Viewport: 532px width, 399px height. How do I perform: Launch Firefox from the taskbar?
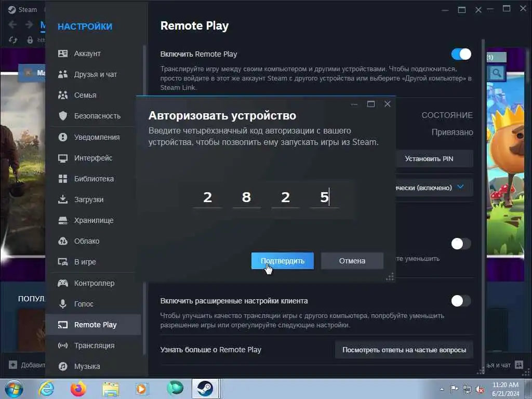pos(78,389)
